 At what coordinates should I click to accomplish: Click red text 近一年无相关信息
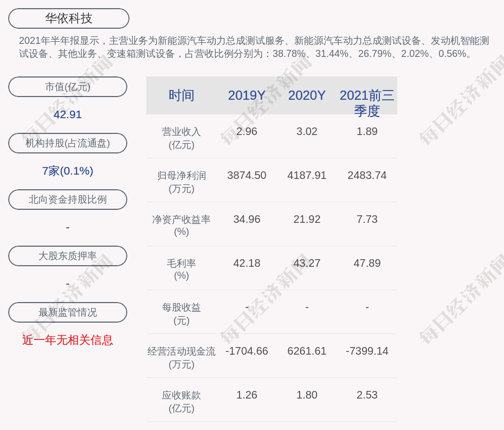(68, 340)
